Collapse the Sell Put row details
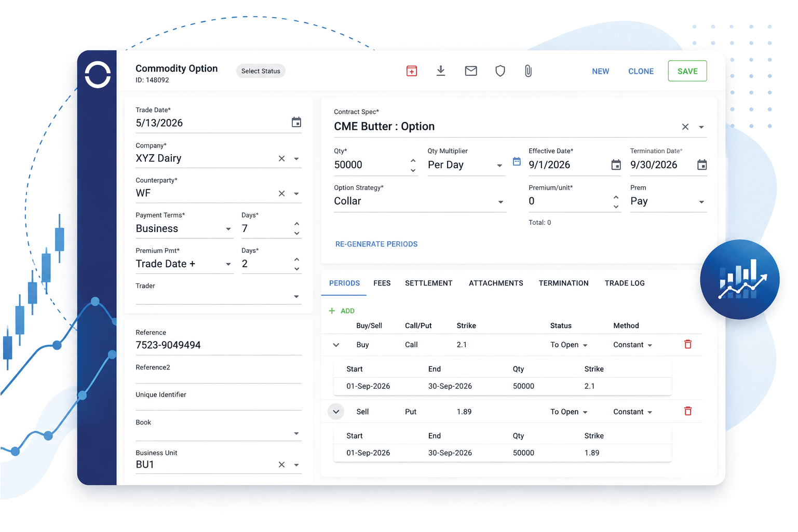Image resolution: width=798 pixels, height=532 pixels. (336, 412)
